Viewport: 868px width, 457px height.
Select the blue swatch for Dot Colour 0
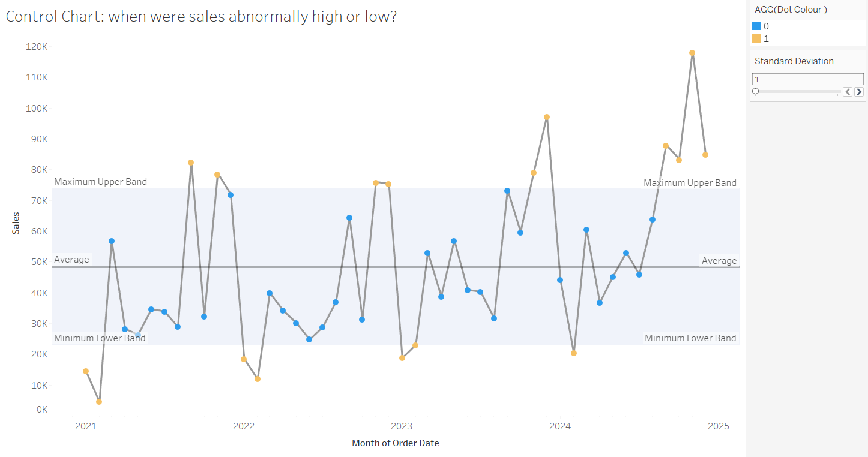(757, 25)
